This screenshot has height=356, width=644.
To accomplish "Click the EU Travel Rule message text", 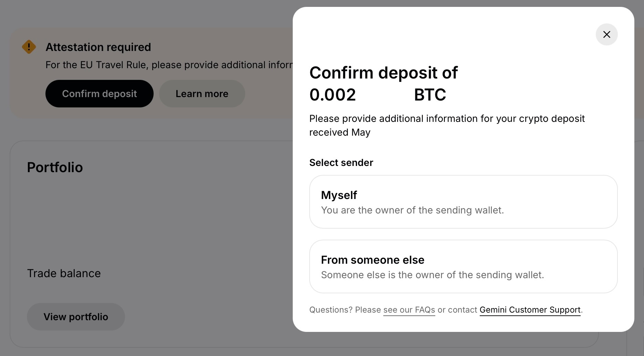I will 169,65.
